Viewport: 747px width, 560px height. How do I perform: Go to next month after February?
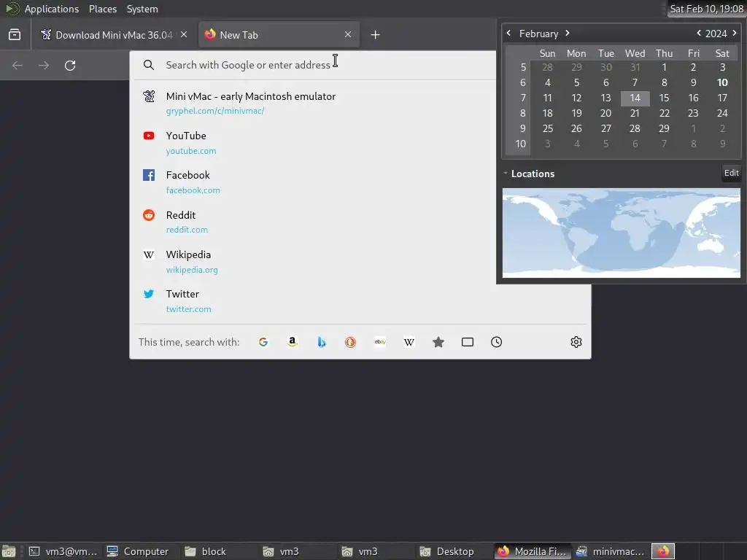[x=568, y=33]
